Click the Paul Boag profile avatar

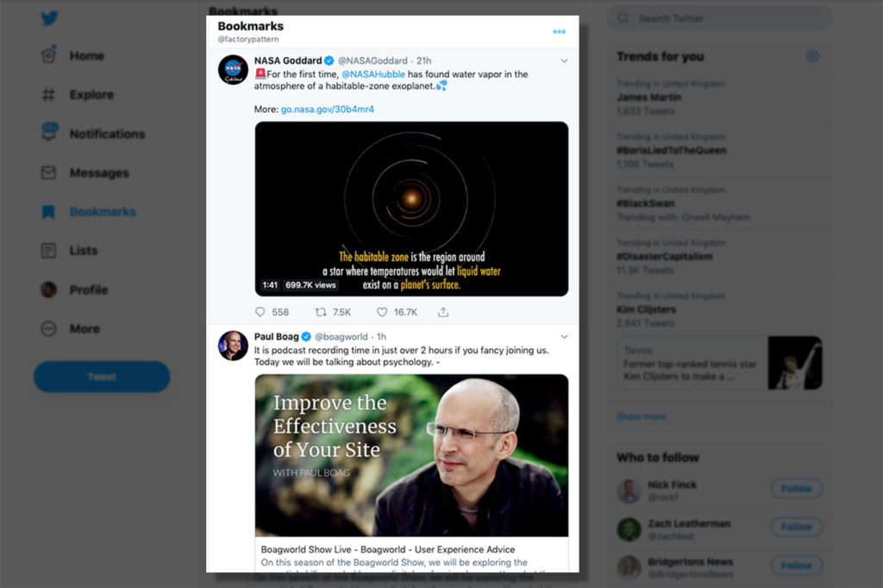coord(233,346)
